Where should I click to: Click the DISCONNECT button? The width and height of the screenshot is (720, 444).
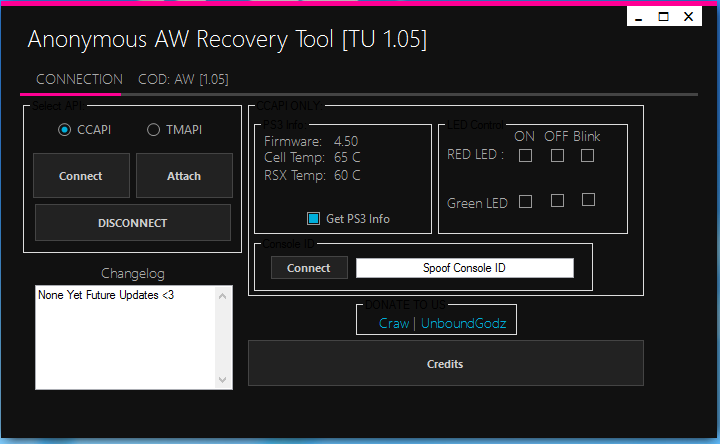(x=133, y=223)
